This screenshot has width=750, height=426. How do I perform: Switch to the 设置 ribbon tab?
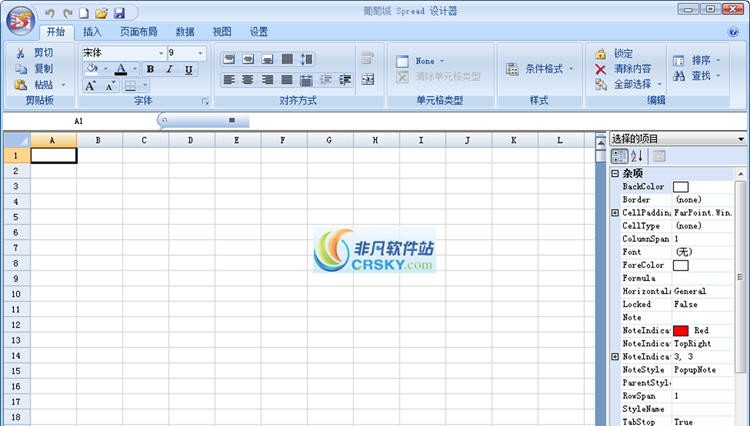259,32
